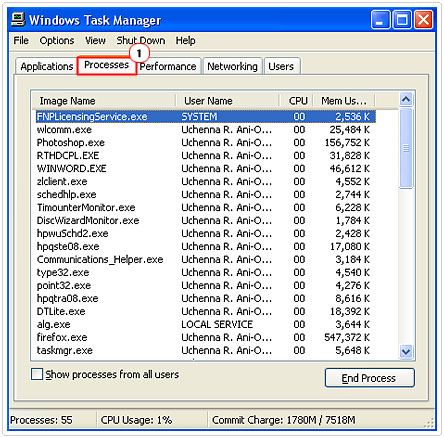Viewport: 444px width, 438px height.
Task: Click the Task Manager title bar icon
Action: click(18, 20)
